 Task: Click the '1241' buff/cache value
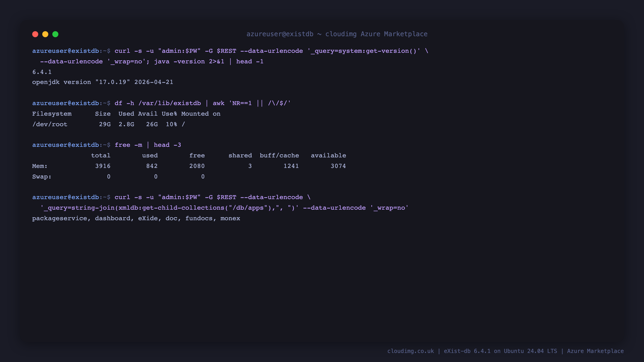pyautogui.click(x=291, y=166)
